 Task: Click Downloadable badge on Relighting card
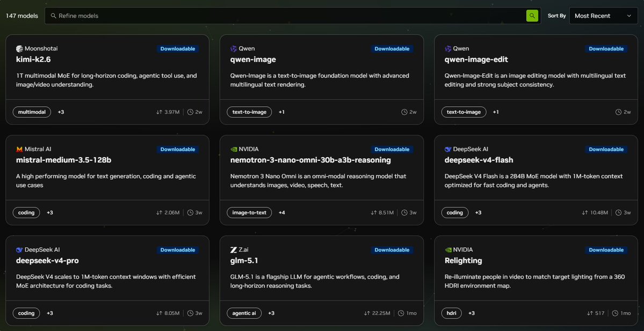[x=606, y=250]
